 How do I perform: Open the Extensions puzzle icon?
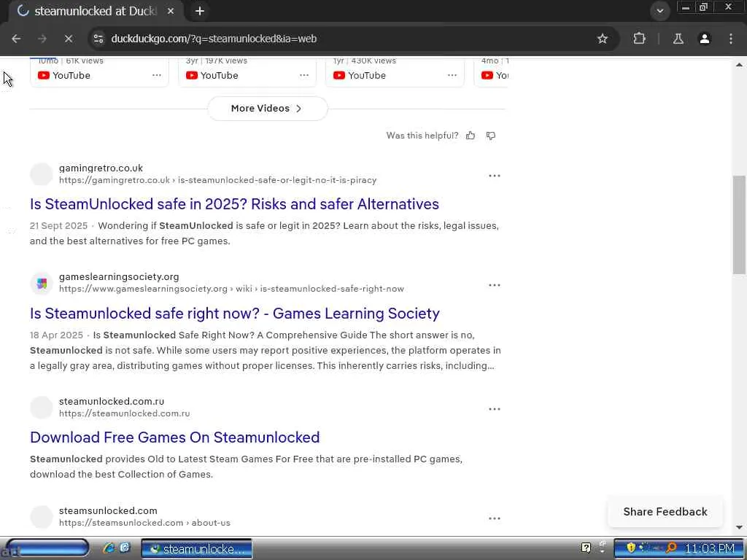pyautogui.click(x=639, y=39)
